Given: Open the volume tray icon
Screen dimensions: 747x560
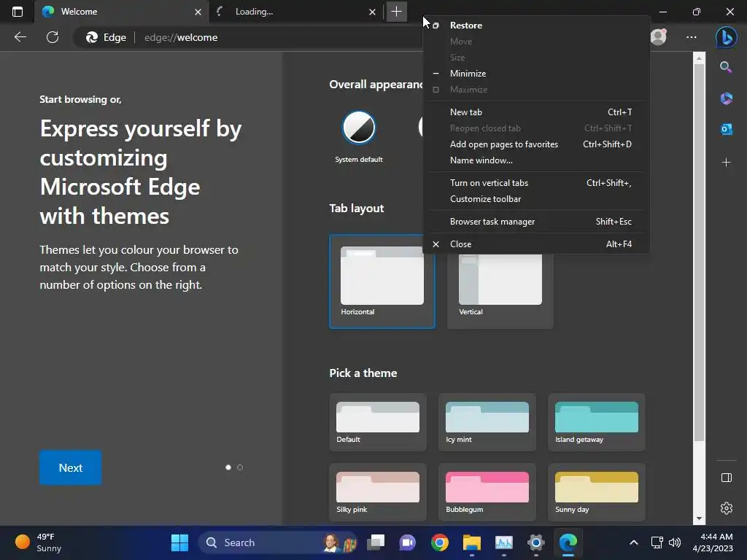Looking at the screenshot, I should (675, 542).
